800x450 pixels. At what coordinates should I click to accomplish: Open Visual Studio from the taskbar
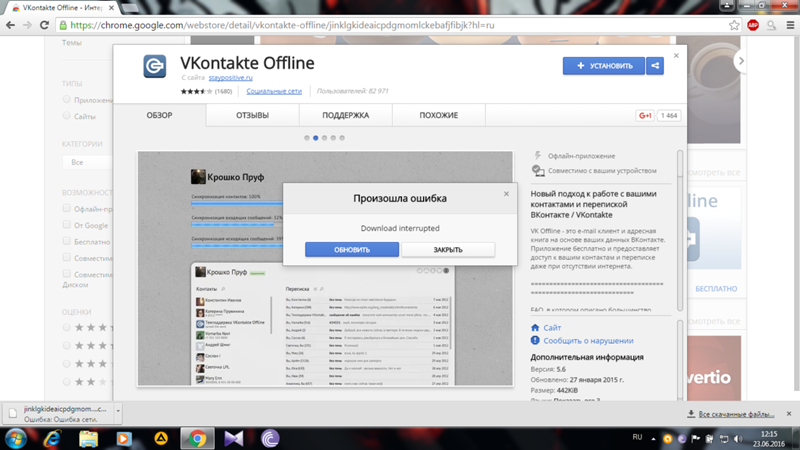[x=234, y=438]
